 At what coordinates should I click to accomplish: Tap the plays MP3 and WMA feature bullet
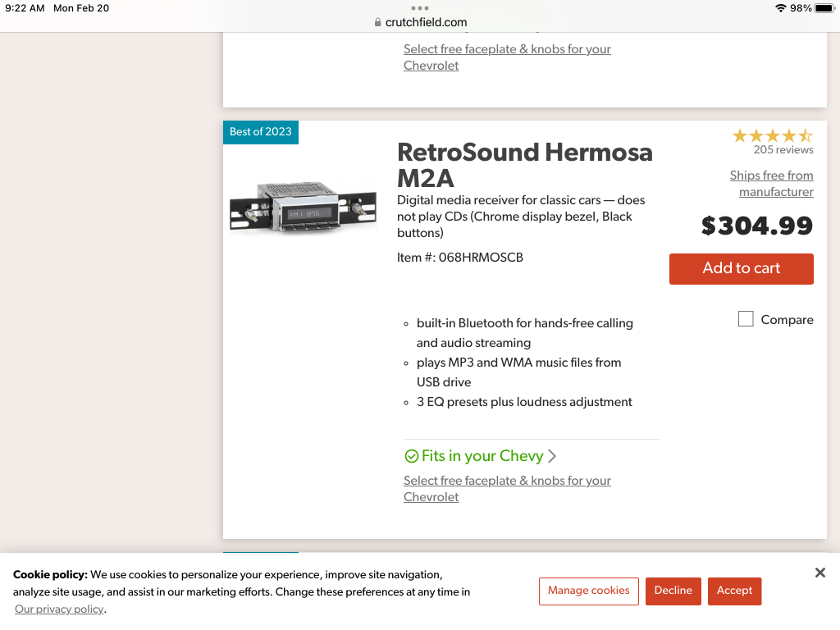point(518,372)
